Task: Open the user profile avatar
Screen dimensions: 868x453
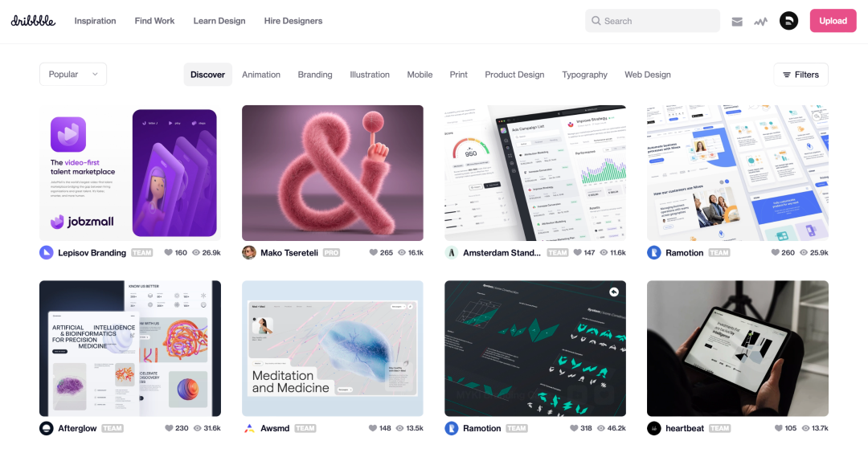Action: (x=789, y=21)
